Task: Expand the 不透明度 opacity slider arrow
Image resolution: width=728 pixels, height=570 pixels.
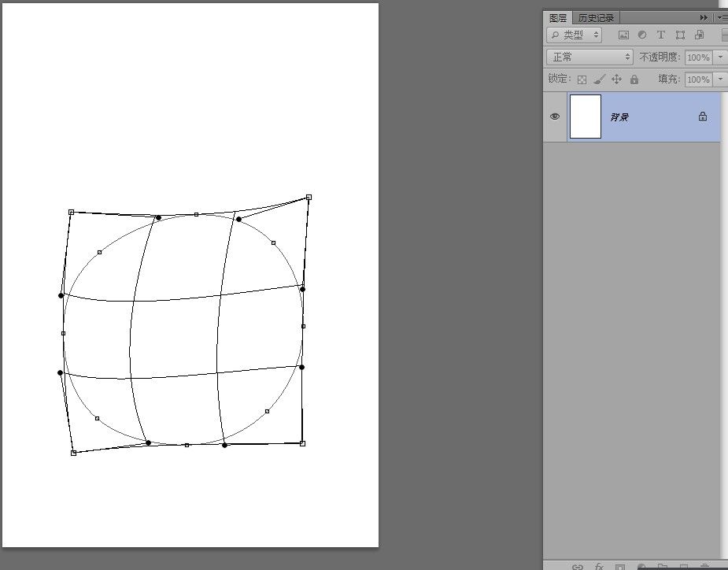Action: (x=720, y=57)
